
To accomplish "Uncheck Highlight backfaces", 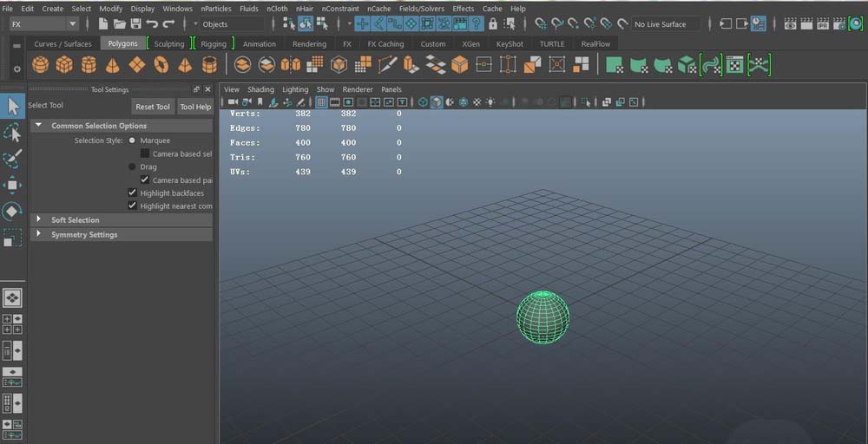I will [x=132, y=193].
